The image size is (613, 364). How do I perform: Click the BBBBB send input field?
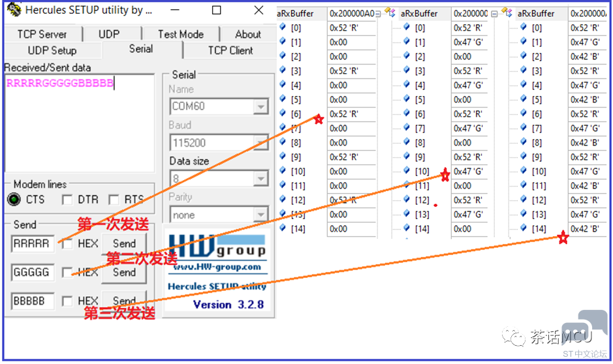33,301
